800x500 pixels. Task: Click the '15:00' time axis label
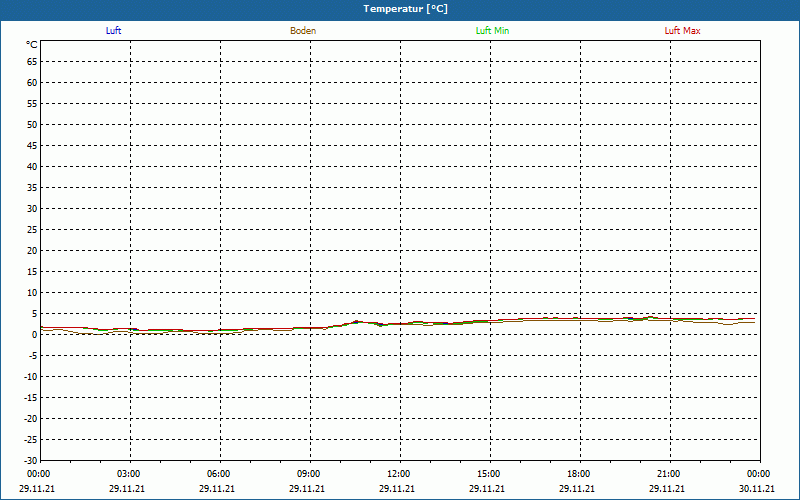pos(489,474)
